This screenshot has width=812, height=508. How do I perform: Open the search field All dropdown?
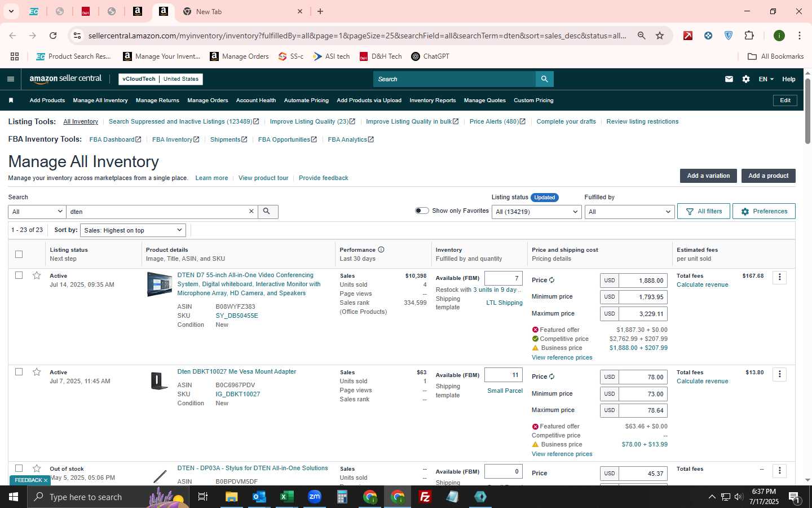[x=37, y=212]
